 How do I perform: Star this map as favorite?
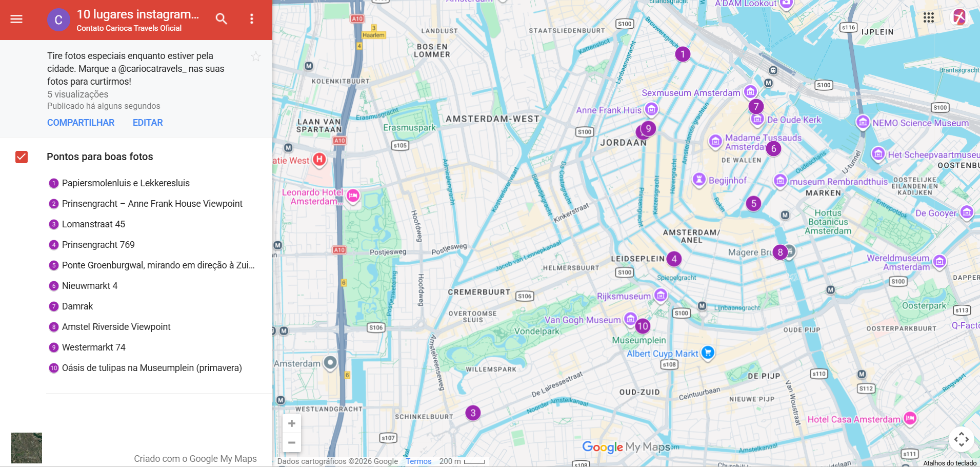(255, 56)
